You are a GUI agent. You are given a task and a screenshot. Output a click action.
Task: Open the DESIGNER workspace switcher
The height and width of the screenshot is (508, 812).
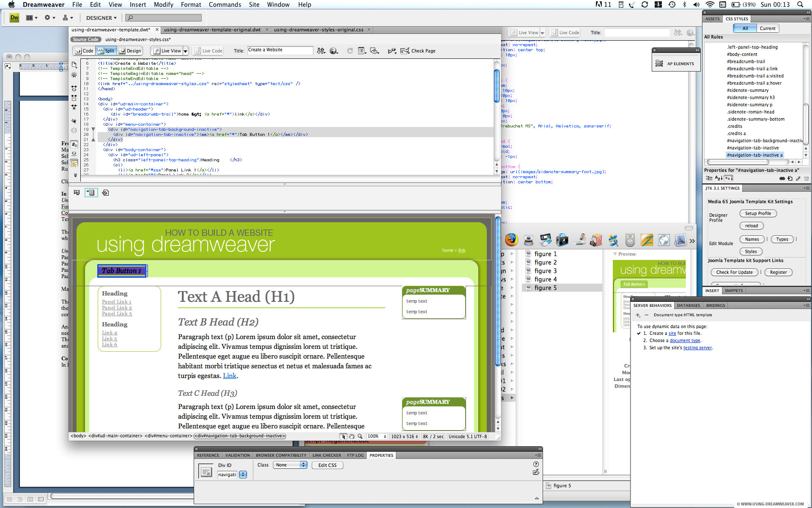pyautogui.click(x=101, y=18)
